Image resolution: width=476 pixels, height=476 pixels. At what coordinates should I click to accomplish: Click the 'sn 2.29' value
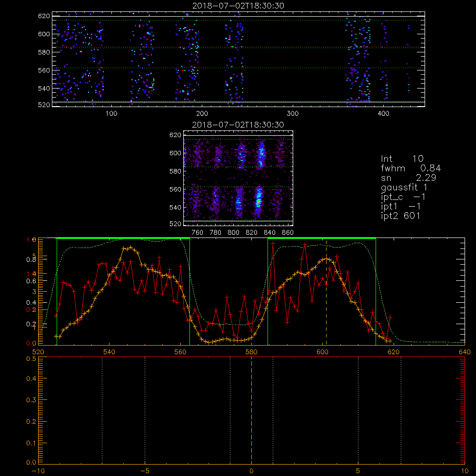[408, 178]
